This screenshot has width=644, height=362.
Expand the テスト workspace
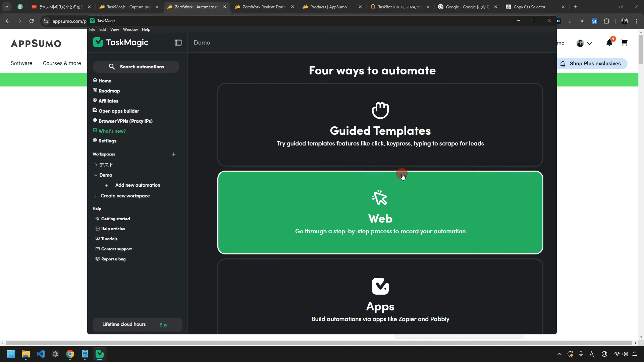(x=96, y=165)
